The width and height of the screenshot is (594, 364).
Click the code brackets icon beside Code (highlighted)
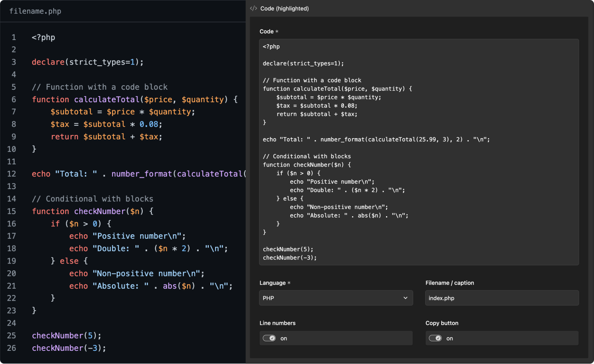point(253,8)
